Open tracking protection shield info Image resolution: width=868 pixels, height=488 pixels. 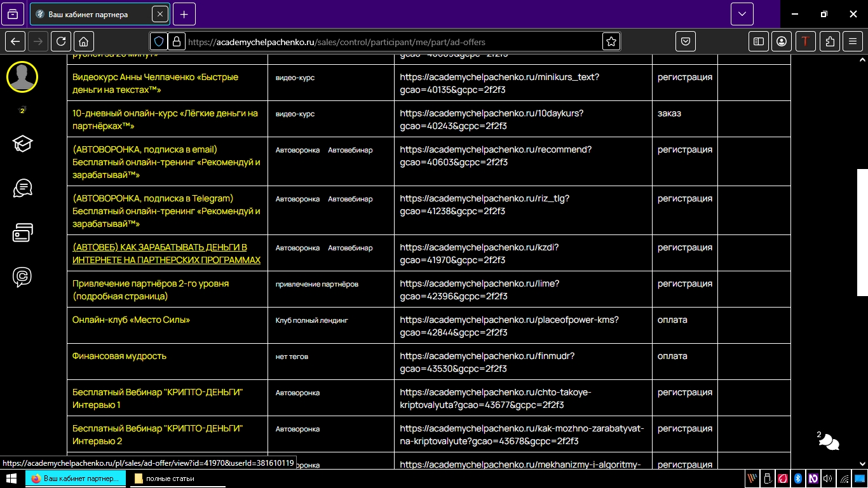(159, 41)
